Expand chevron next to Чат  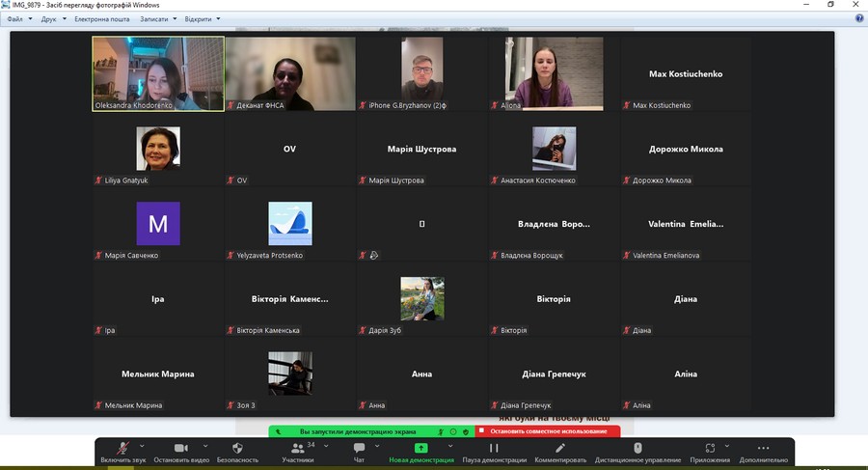pos(377,446)
